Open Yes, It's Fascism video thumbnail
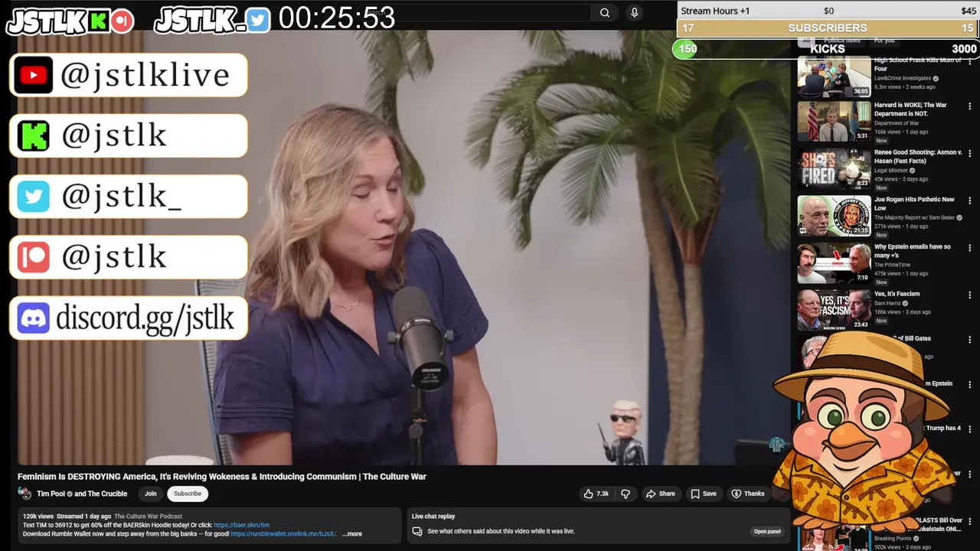 pyautogui.click(x=835, y=310)
